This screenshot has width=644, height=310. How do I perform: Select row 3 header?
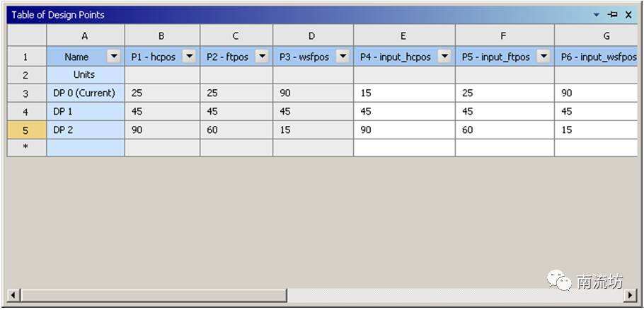[x=27, y=93]
